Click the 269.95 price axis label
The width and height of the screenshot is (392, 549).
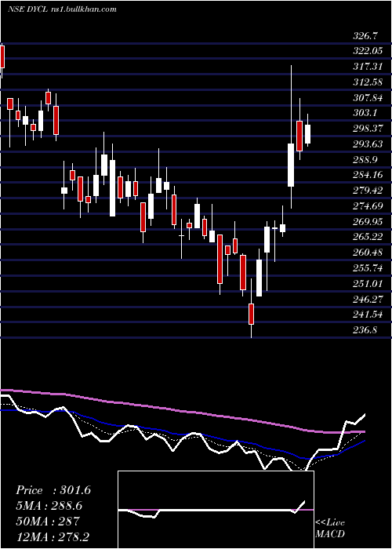point(368,222)
